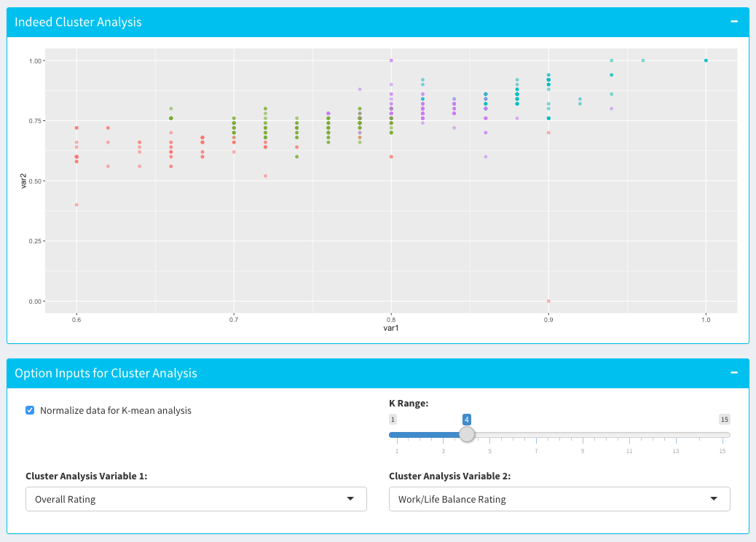Open the Cluster Analysis Variable 1 dropdown

click(x=196, y=499)
